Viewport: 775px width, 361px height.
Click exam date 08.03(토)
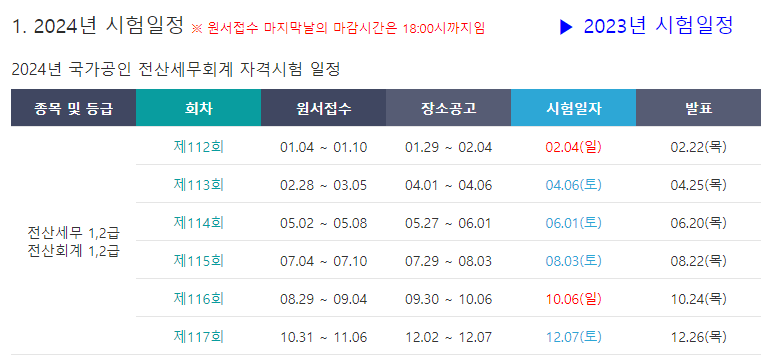click(574, 261)
